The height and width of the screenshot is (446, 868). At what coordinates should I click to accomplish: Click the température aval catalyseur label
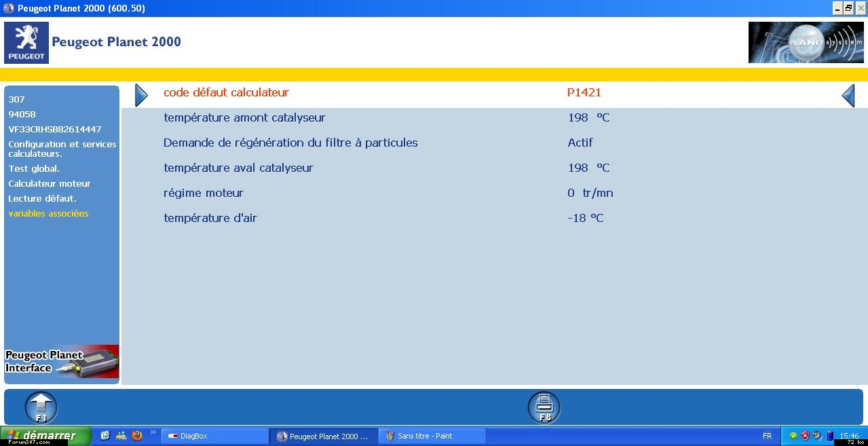pyautogui.click(x=238, y=168)
